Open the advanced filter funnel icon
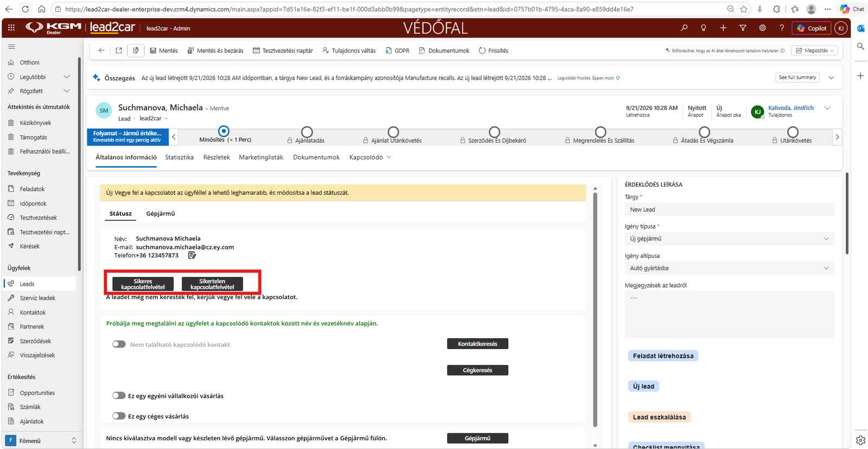The image size is (868, 449). [743, 28]
